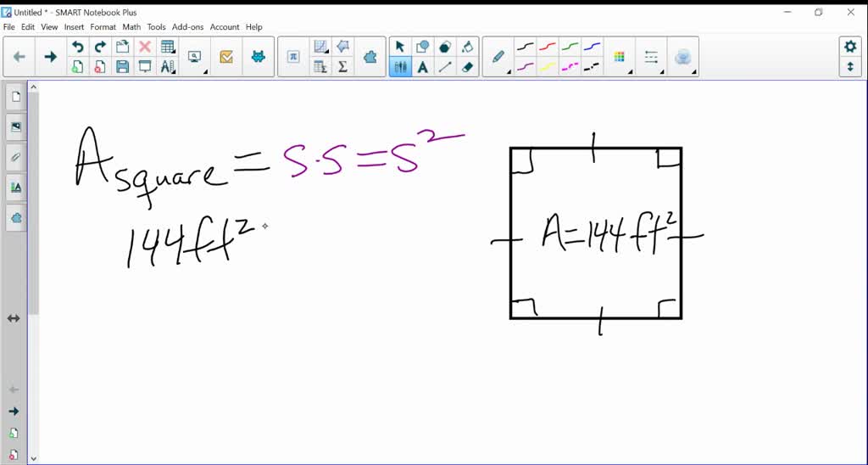Add page using bottom sidebar icon
The width and height of the screenshot is (868, 465).
pyautogui.click(x=14, y=433)
